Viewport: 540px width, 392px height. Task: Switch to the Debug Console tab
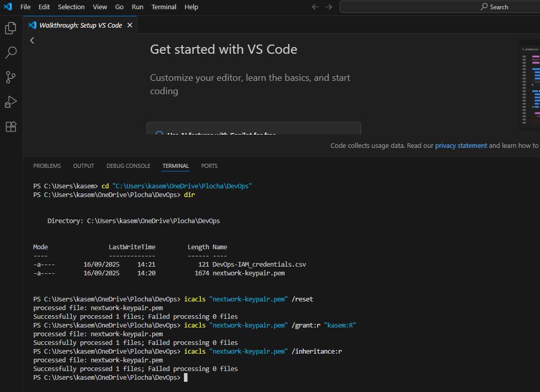tap(128, 166)
